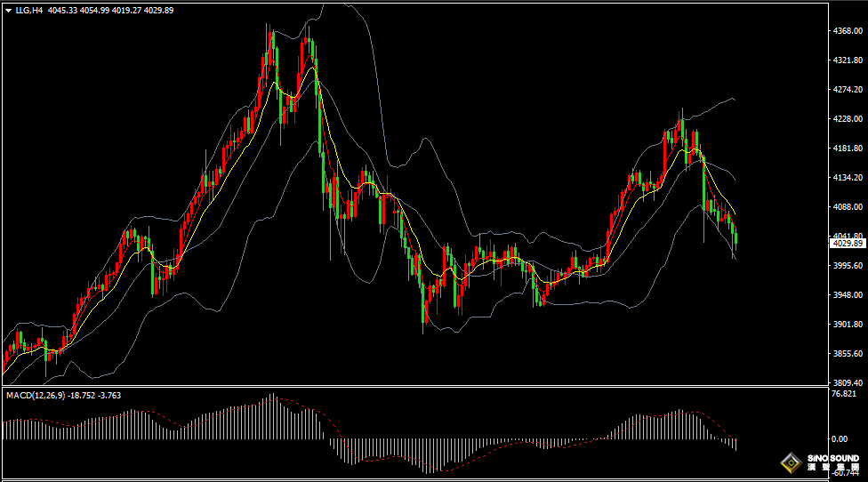
Task: Click the 4228.00 level on the price axis
Action: [x=847, y=119]
